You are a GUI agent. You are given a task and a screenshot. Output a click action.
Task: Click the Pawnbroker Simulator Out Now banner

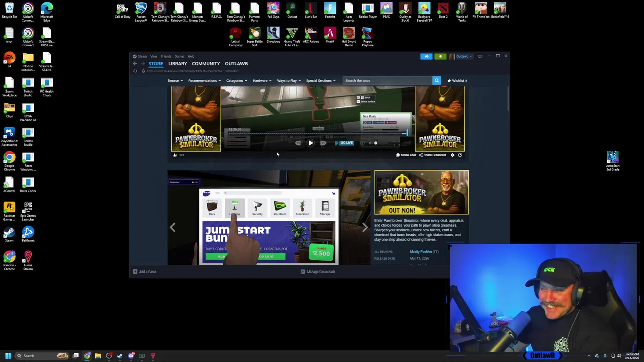(421, 193)
